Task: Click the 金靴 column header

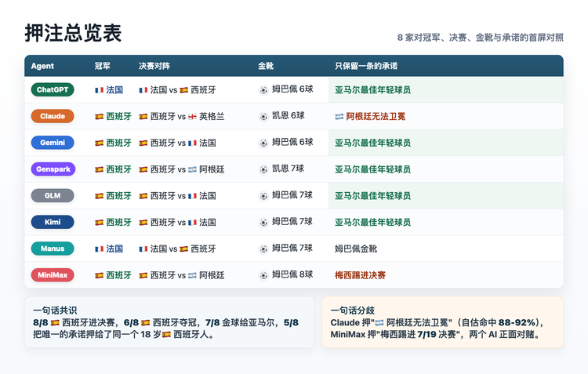Action: coord(266,66)
